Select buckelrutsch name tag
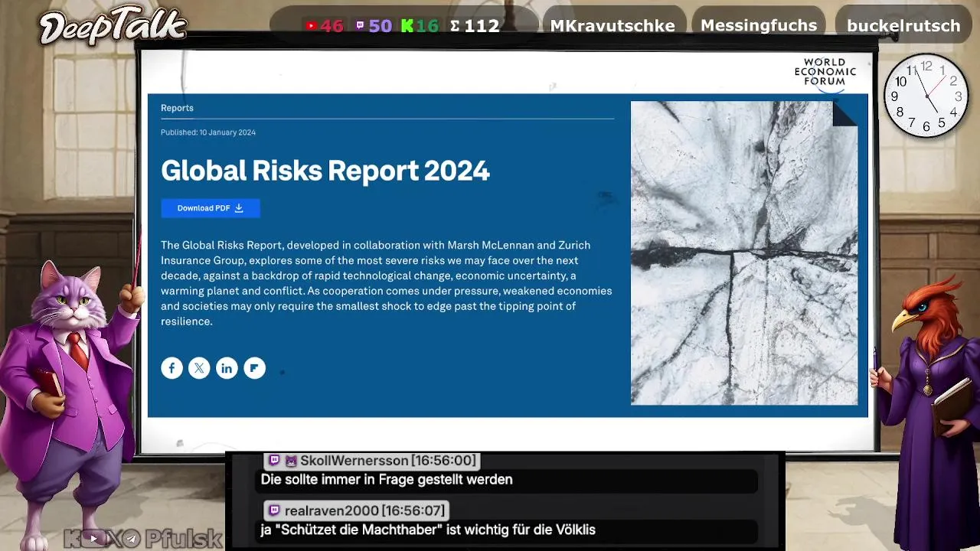The width and height of the screenshot is (980, 551). pos(903,25)
